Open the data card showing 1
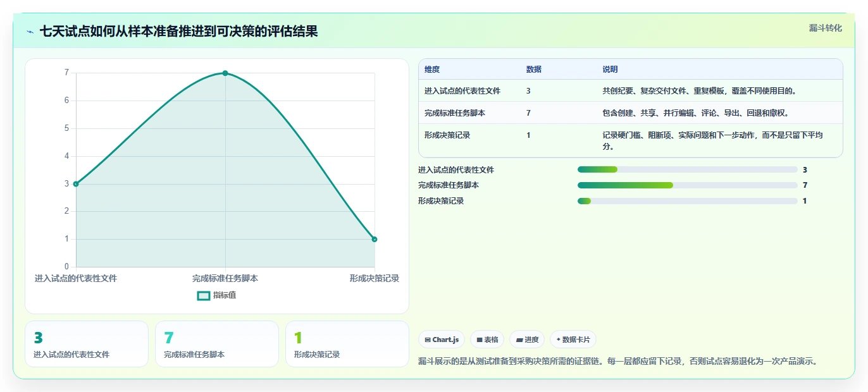This screenshot has width=868, height=392. click(347, 344)
